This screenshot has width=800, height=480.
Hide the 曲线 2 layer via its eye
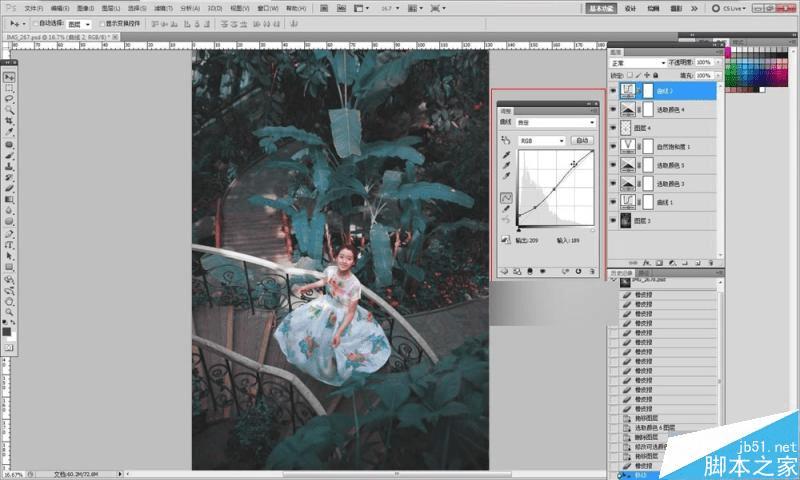(x=614, y=90)
